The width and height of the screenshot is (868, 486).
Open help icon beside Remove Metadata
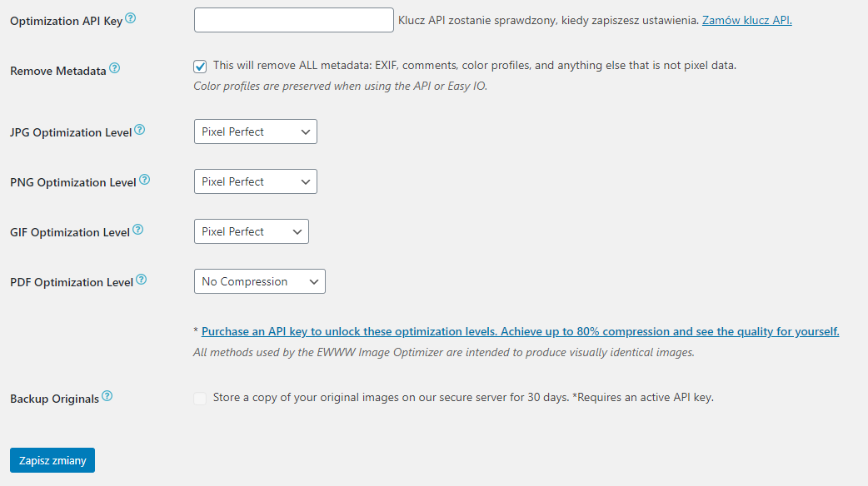pyautogui.click(x=115, y=69)
